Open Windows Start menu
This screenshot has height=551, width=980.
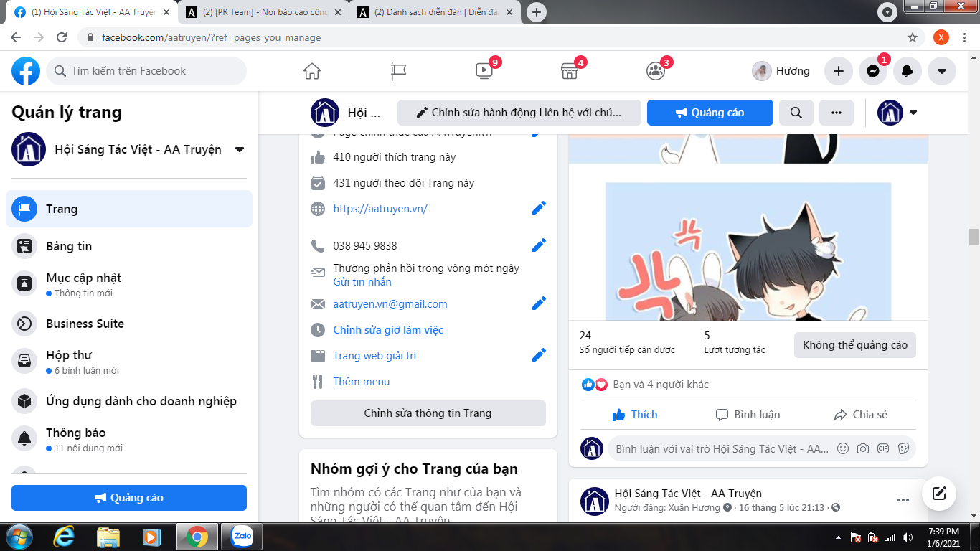click(19, 537)
